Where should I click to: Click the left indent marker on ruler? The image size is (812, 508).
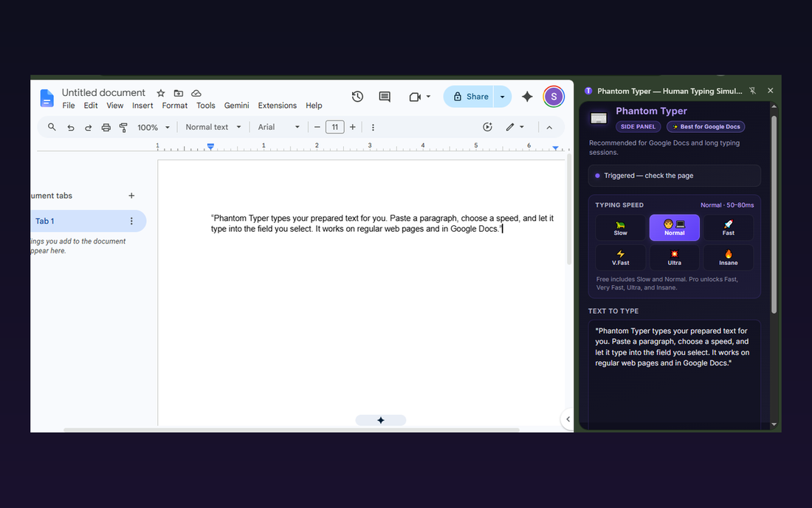pyautogui.click(x=211, y=147)
